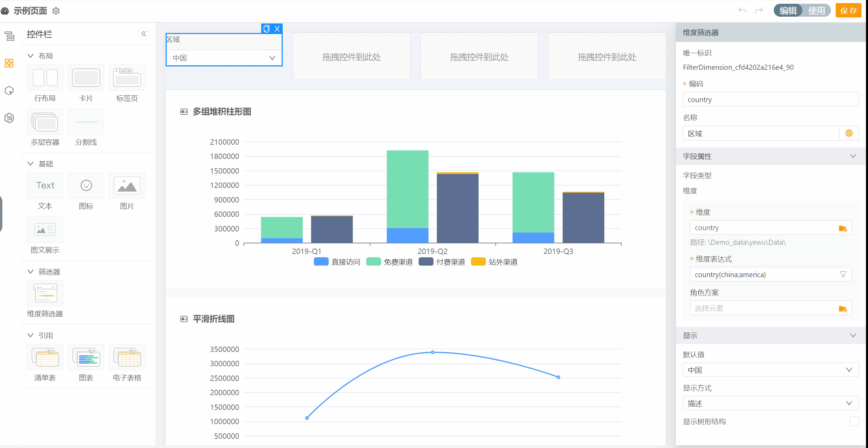
Task: Click the first 拖拽控件到此处 drop zone
Action: pyautogui.click(x=351, y=56)
